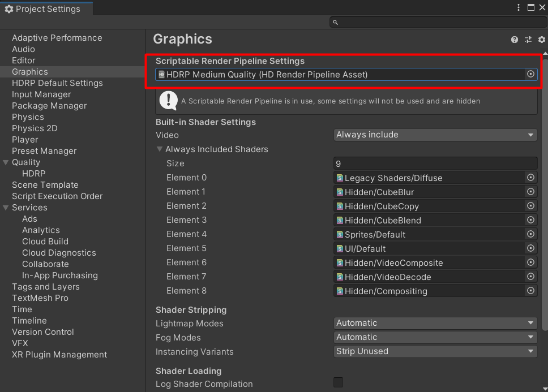Select TextMesh Pro settings

tap(40, 298)
